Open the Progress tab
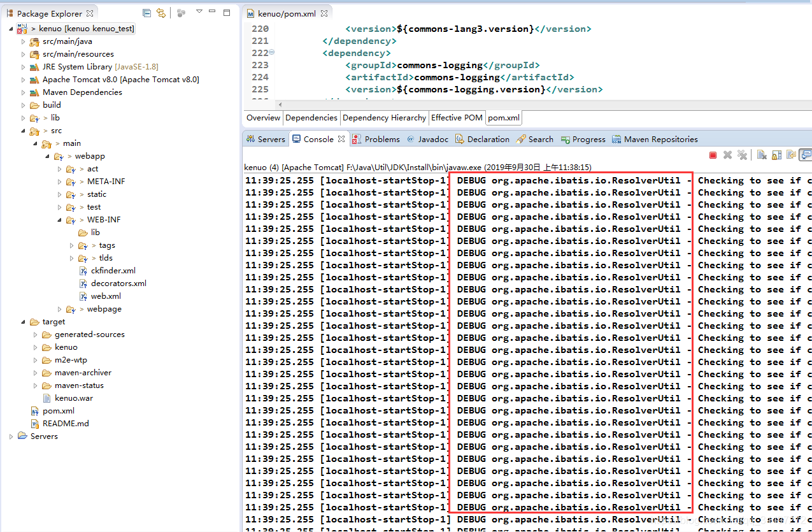Viewport: 812px width, 532px height. pos(583,139)
